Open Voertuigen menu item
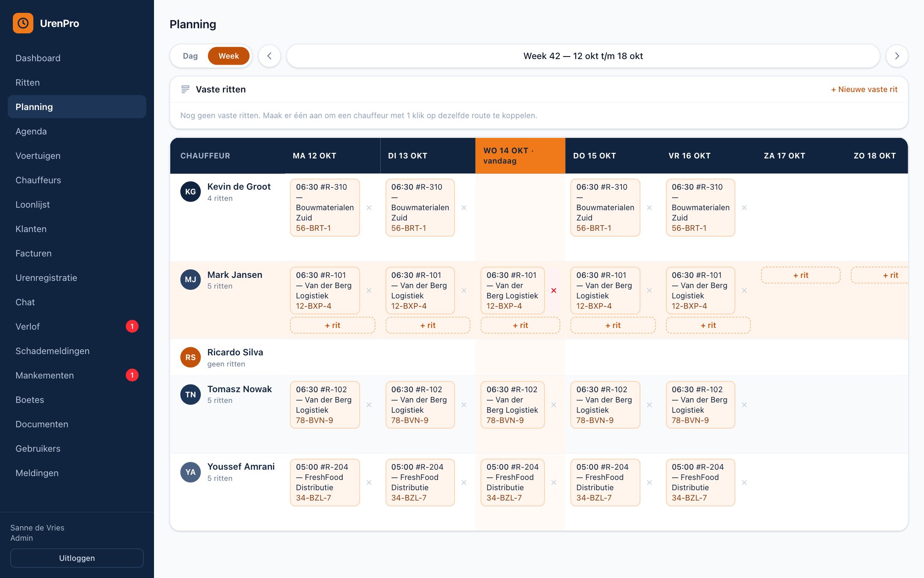924x578 pixels. click(x=77, y=156)
